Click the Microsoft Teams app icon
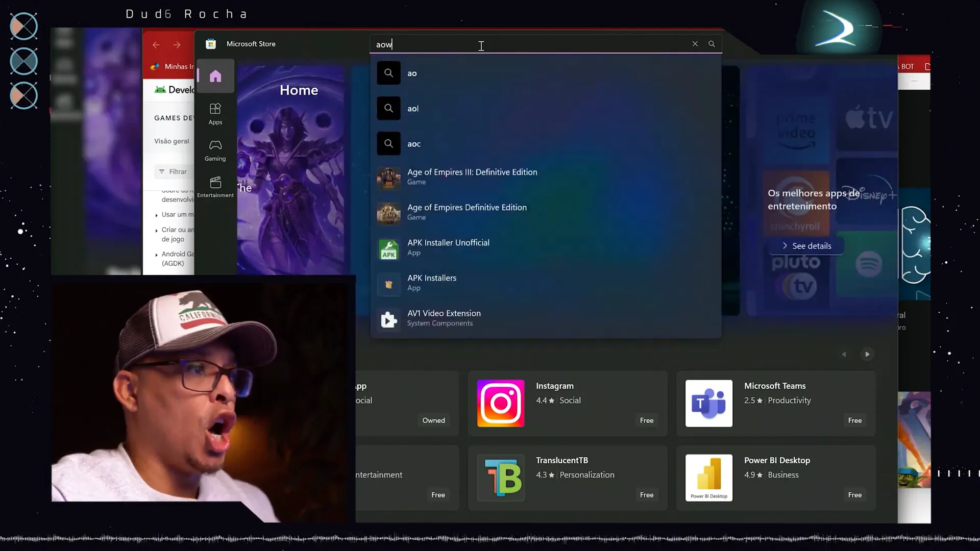The height and width of the screenshot is (551, 980). click(709, 403)
